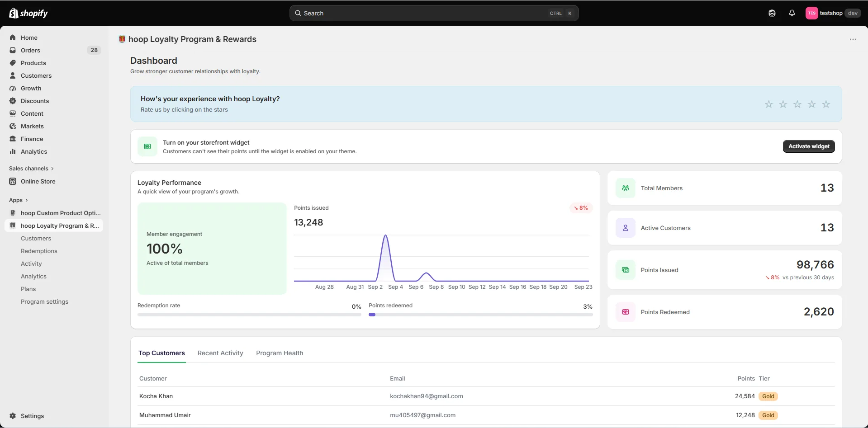Open Analytics under hoop Loyalty

tap(33, 276)
